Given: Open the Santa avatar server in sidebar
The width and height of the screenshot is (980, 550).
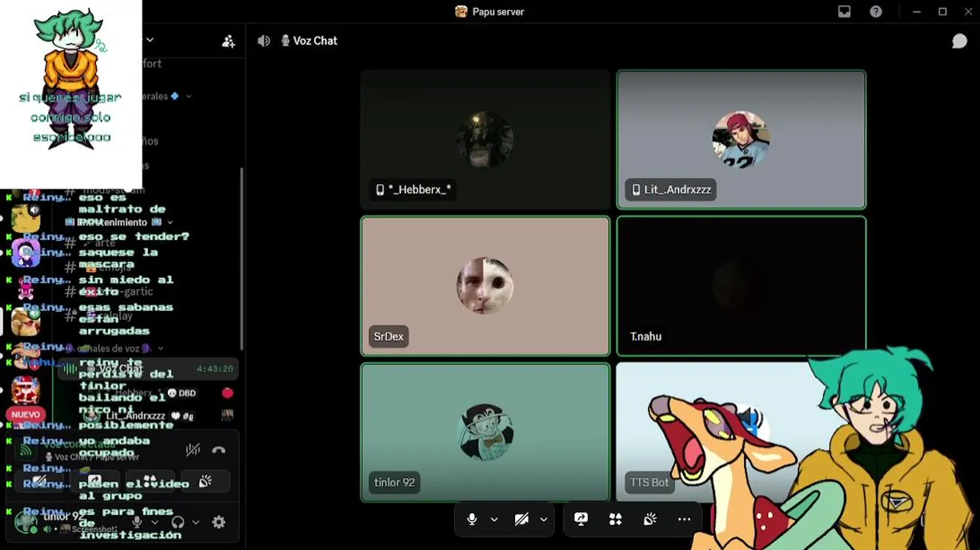Looking at the screenshot, I should [x=25, y=390].
